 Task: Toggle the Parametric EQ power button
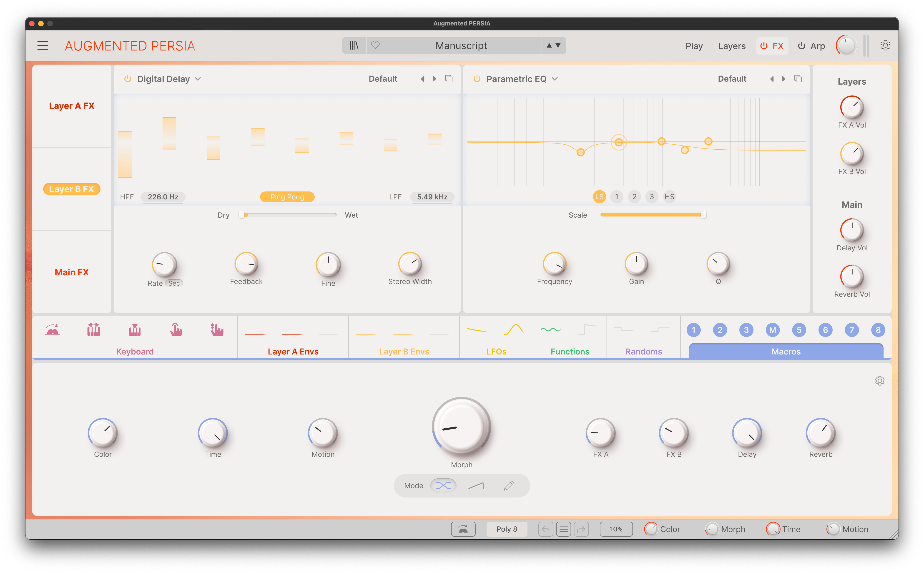(x=477, y=79)
